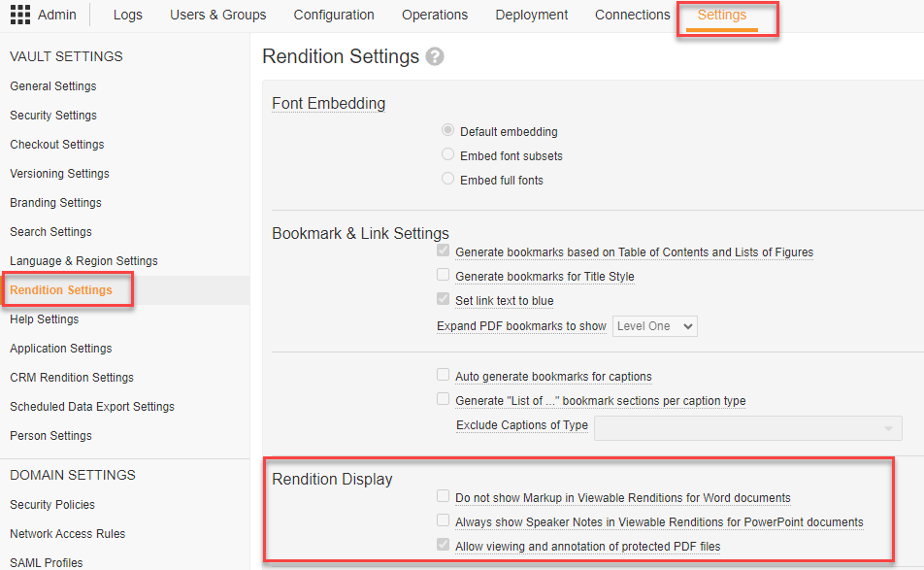Viewport: 924px width, 570px height.
Task: Open the app launcher grid icon
Action: coord(19,16)
